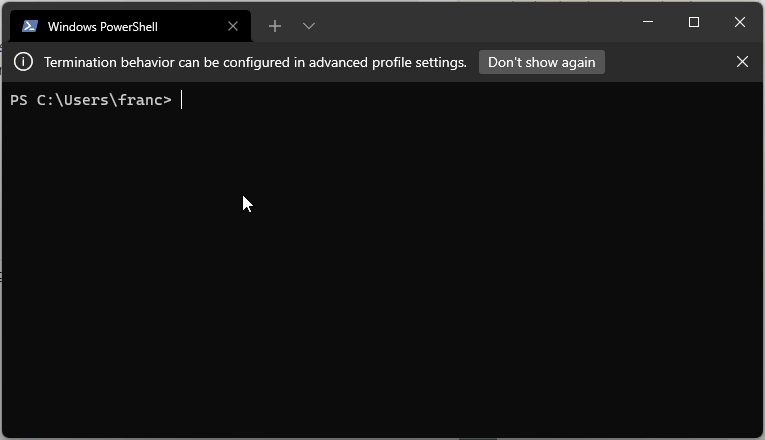Dismiss the termination behavior notification
765x440 pixels.
742,62
